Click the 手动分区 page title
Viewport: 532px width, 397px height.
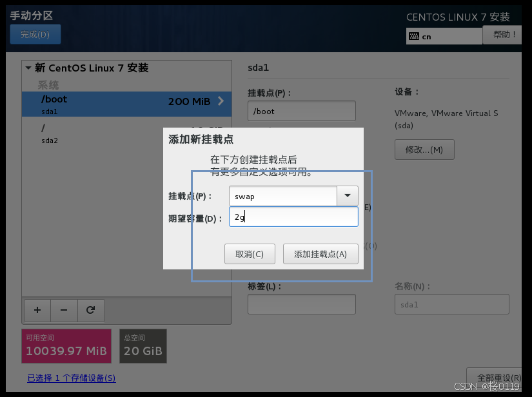coord(31,15)
